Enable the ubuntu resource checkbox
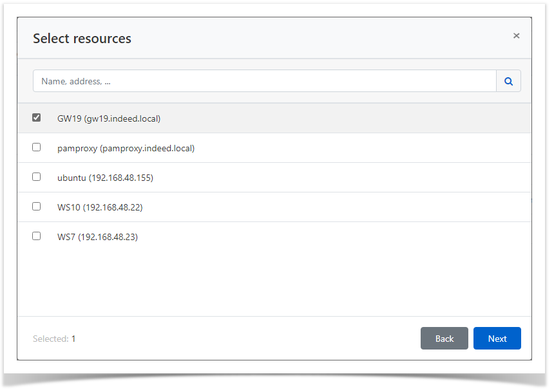 click(x=37, y=177)
